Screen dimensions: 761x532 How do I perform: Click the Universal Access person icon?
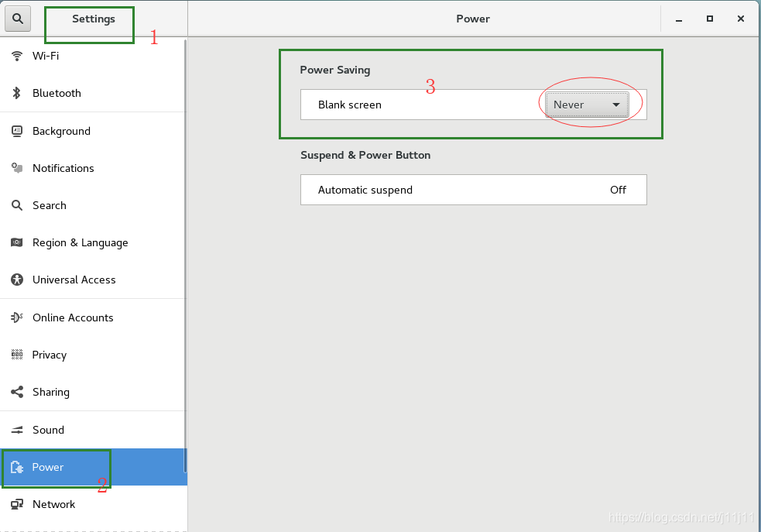click(17, 280)
